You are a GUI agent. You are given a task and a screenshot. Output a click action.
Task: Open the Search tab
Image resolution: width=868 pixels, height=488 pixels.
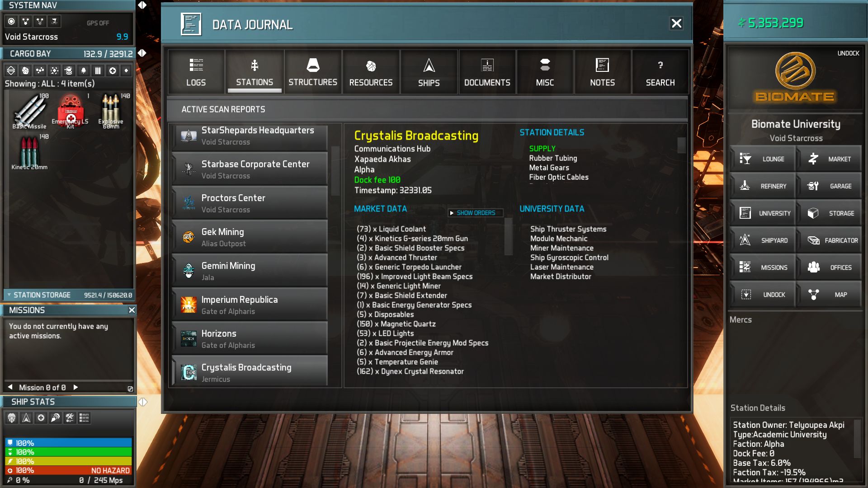pos(660,72)
